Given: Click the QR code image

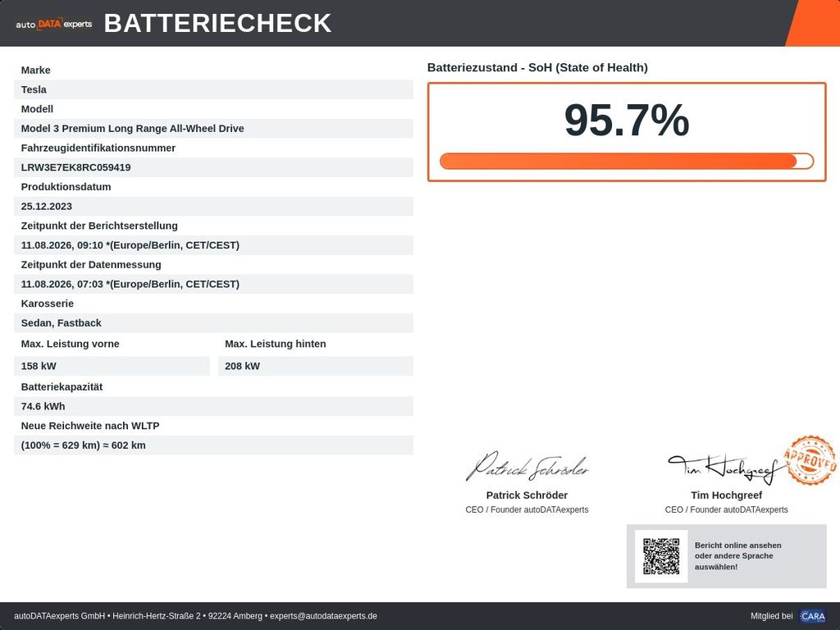Looking at the screenshot, I should click(661, 556).
